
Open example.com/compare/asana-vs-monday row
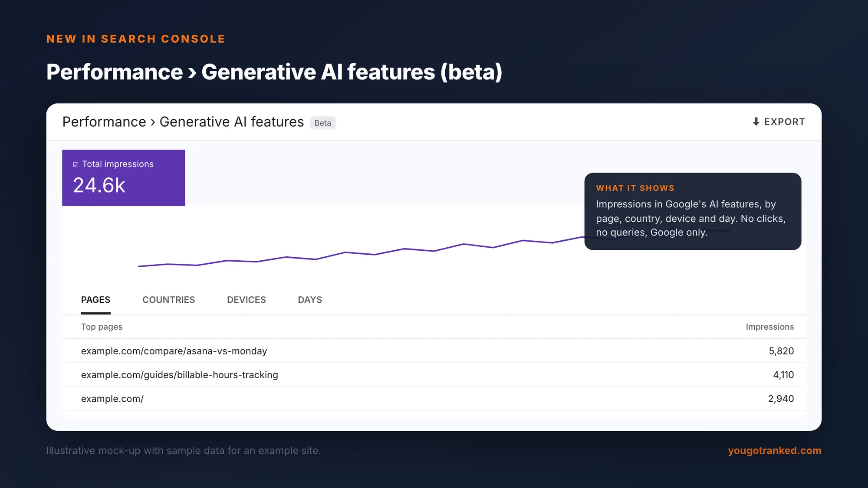434,351
